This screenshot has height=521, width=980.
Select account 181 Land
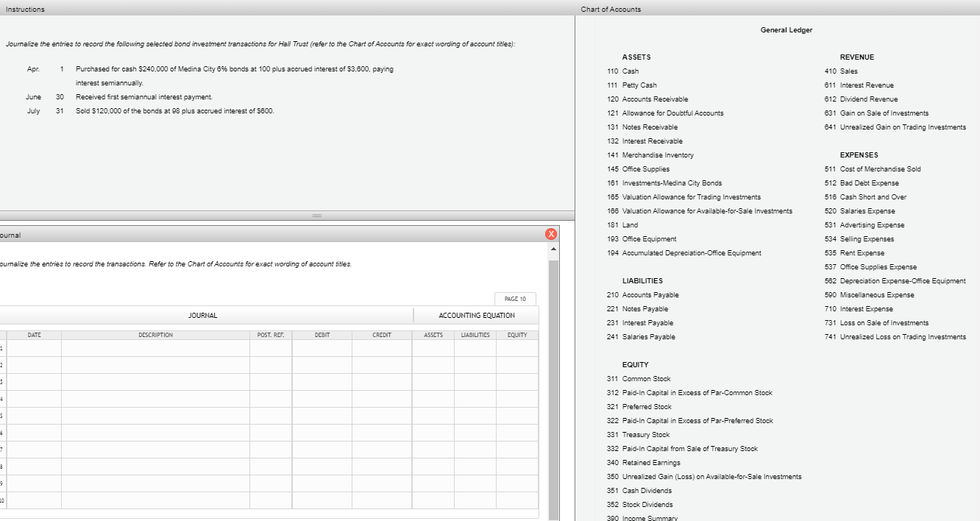click(622, 225)
